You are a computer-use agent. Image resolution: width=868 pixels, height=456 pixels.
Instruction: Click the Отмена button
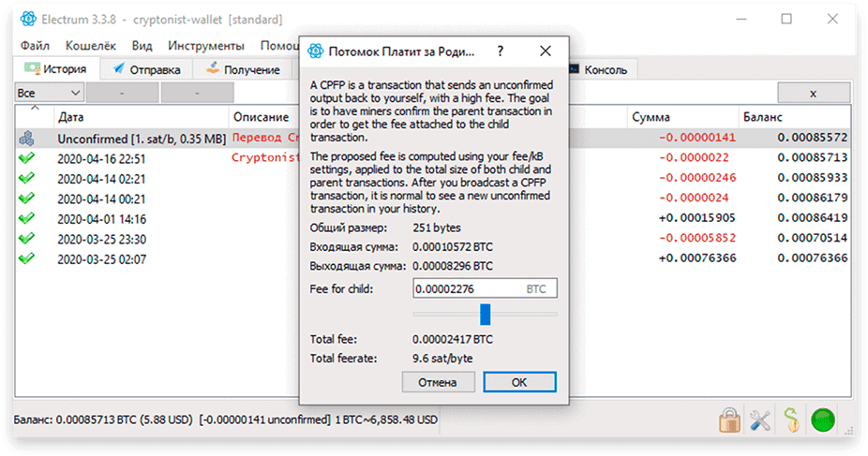point(438,382)
